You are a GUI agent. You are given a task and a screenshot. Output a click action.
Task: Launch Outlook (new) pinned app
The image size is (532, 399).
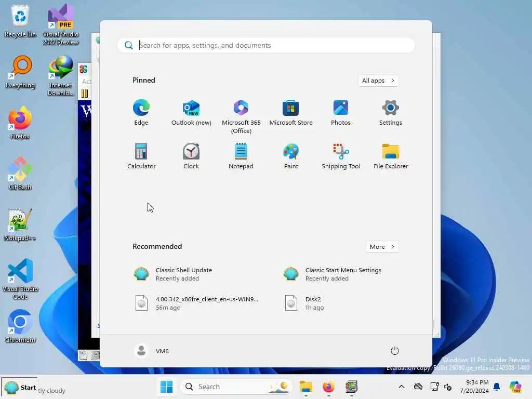[191, 113]
